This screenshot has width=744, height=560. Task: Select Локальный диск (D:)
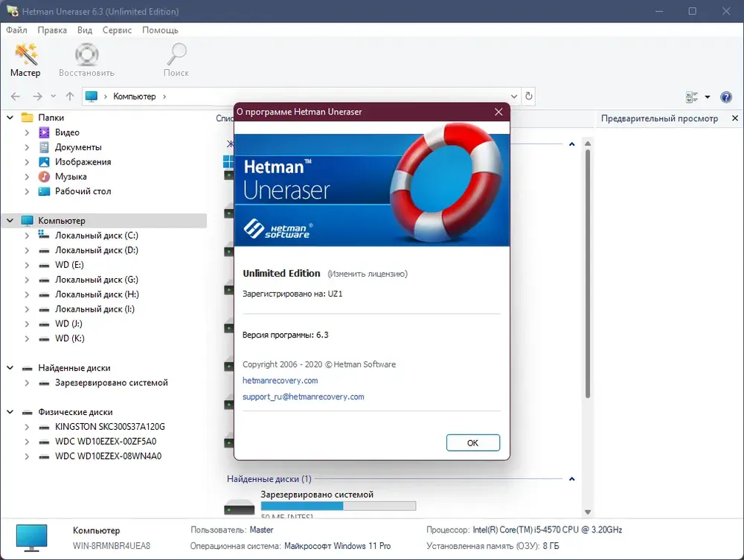pyautogui.click(x=96, y=250)
